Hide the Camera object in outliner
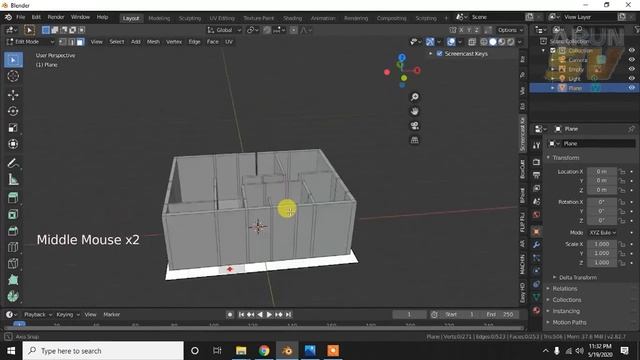The width and height of the screenshot is (640, 360). coord(631,60)
